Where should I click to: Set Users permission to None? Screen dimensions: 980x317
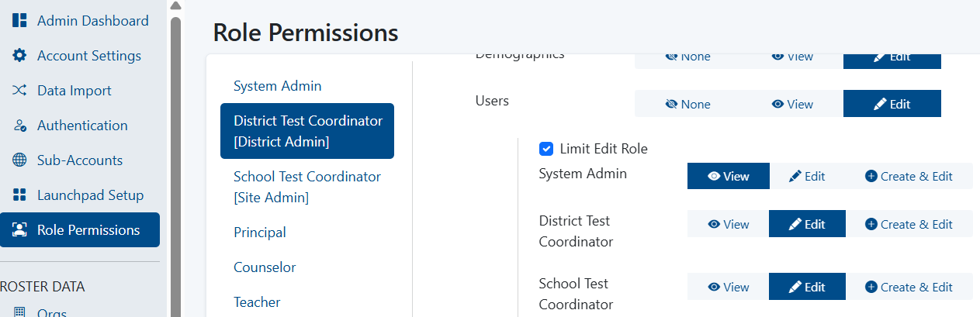(x=687, y=104)
